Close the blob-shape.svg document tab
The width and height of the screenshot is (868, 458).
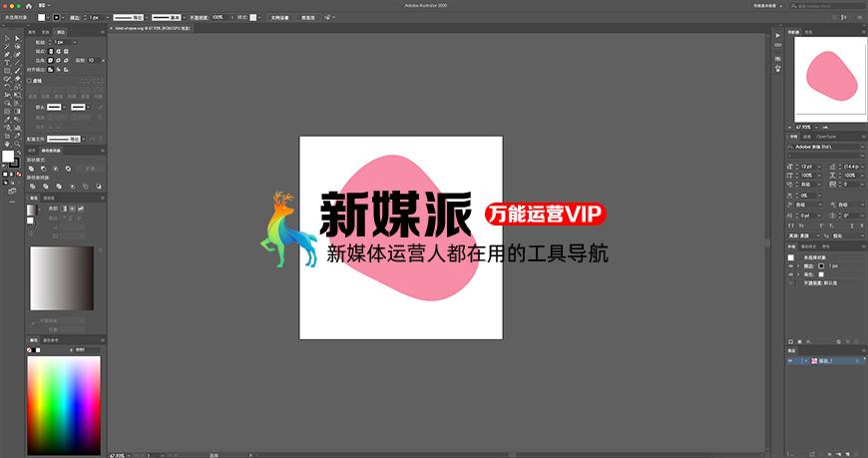point(112,28)
